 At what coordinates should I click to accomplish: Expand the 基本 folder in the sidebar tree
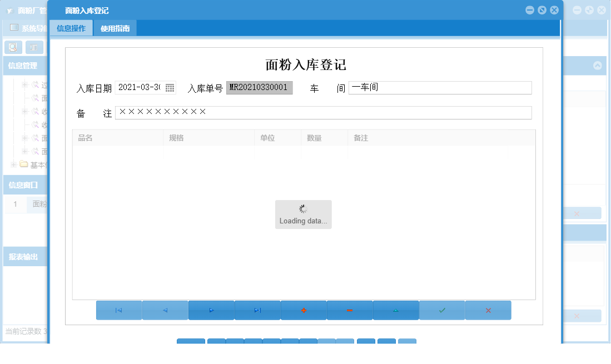12,164
